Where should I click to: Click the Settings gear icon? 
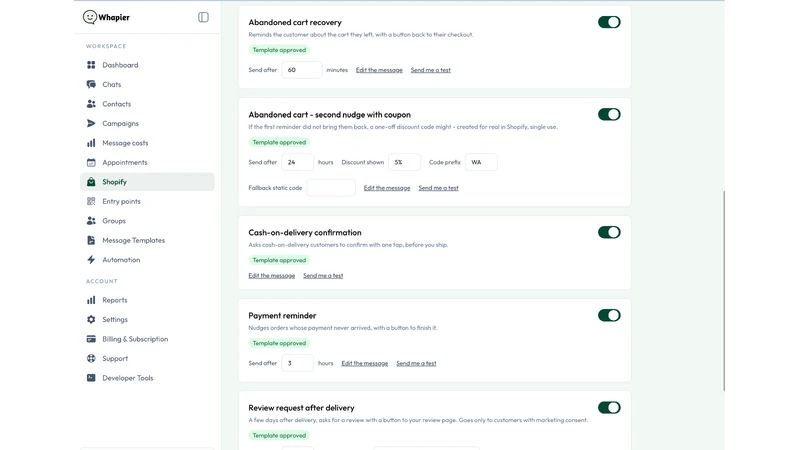[x=91, y=319]
